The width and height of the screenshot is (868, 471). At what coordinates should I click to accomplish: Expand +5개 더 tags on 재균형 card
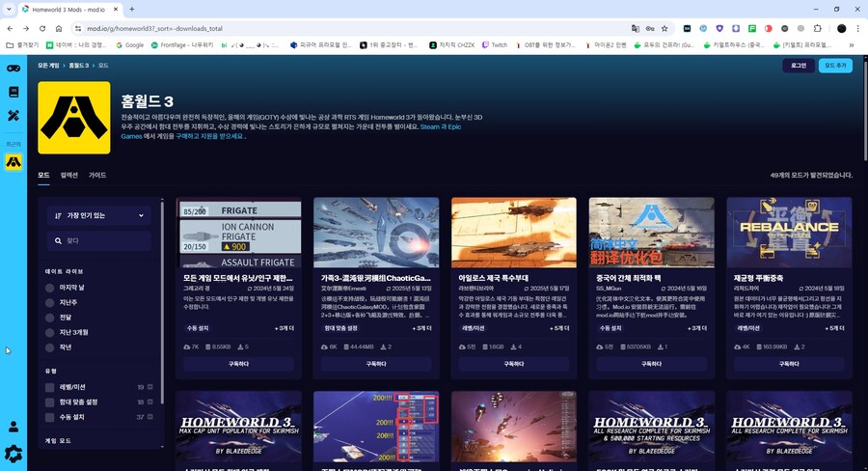(835, 328)
